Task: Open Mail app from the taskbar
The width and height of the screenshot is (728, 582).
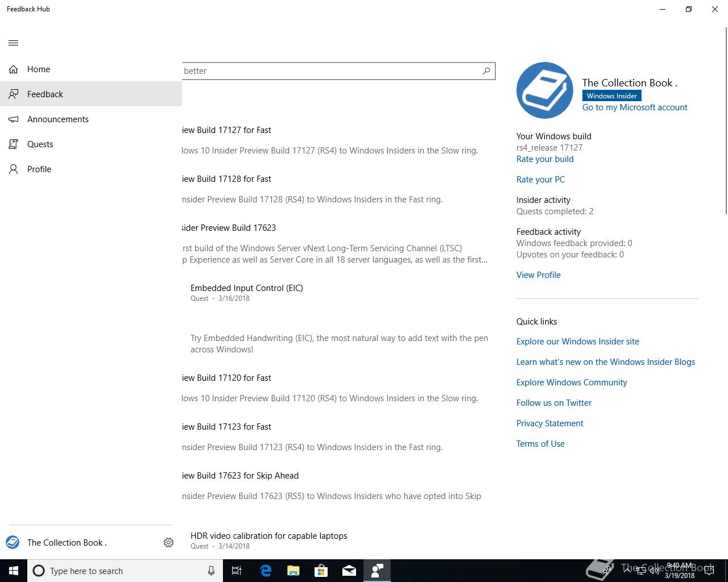Action: tap(349, 571)
